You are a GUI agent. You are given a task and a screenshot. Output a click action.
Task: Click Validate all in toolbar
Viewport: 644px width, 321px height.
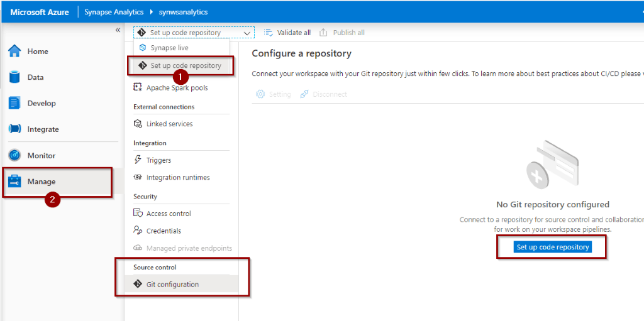287,33
